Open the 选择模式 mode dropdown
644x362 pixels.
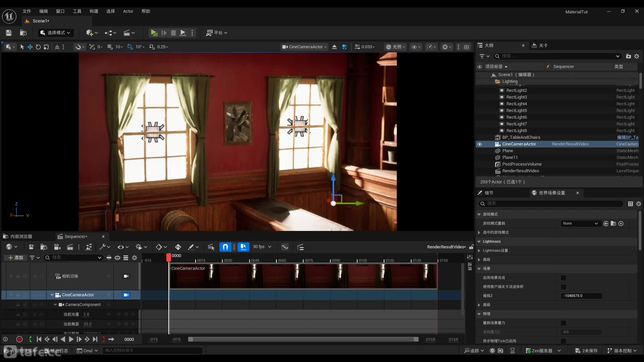click(x=56, y=33)
